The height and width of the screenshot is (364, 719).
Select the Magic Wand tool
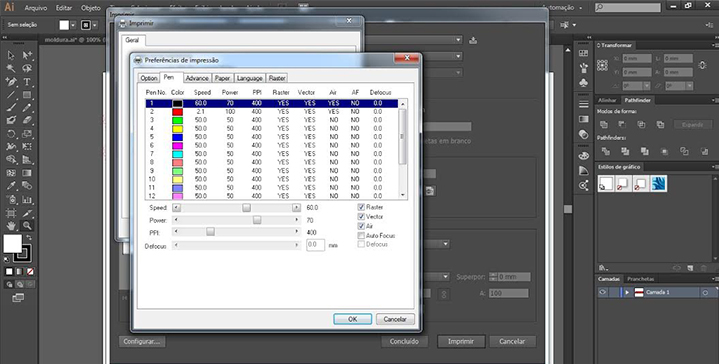click(x=11, y=69)
